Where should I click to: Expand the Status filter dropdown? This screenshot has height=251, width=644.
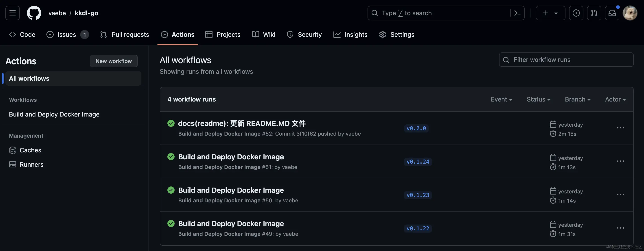[539, 100]
